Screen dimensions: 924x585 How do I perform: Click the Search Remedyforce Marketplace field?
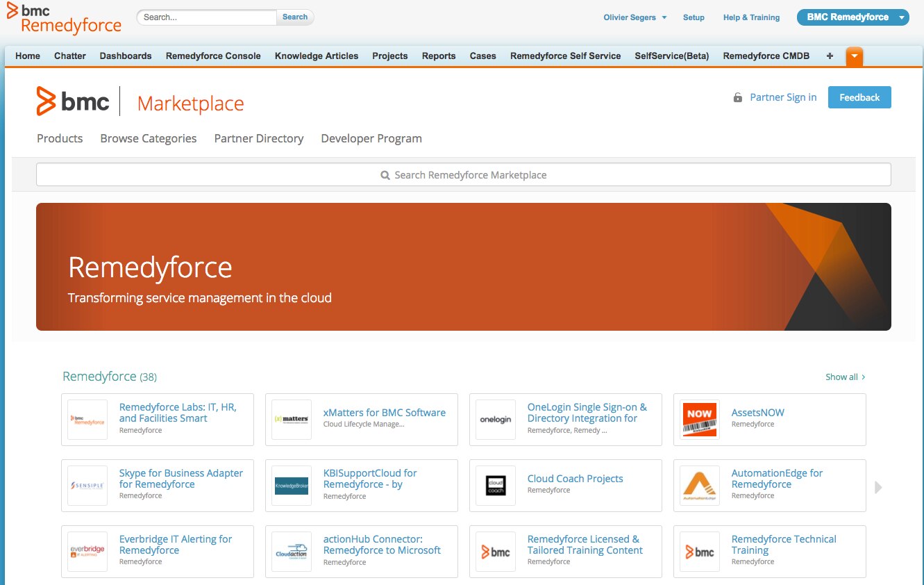click(x=464, y=175)
